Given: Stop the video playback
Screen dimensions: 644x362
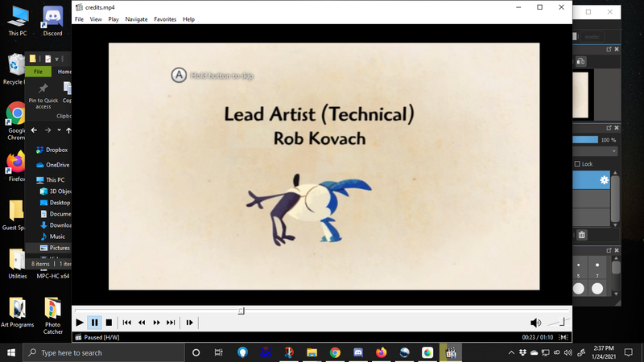Looking at the screenshot, I should click(x=109, y=323).
